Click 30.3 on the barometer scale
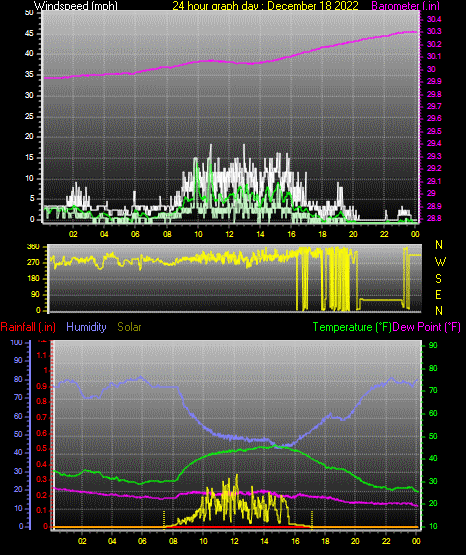466x555 pixels. click(x=434, y=32)
